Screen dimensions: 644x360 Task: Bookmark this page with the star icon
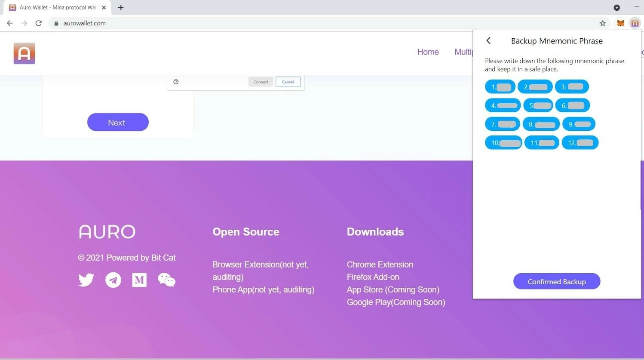click(x=603, y=23)
